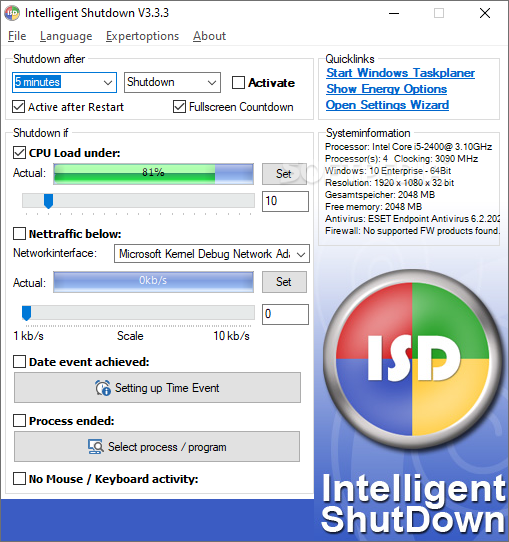The width and height of the screenshot is (509, 542).
Task: Click the 10 kb/s scale label
Action: click(x=231, y=336)
